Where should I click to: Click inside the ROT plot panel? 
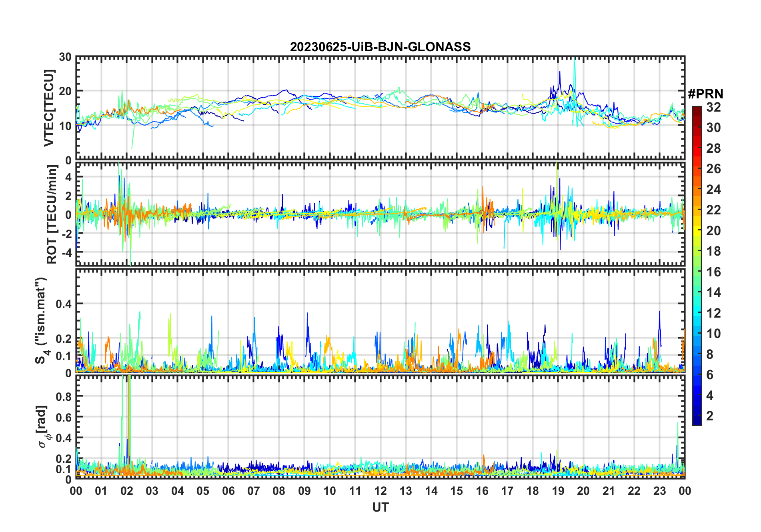click(380, 214)
